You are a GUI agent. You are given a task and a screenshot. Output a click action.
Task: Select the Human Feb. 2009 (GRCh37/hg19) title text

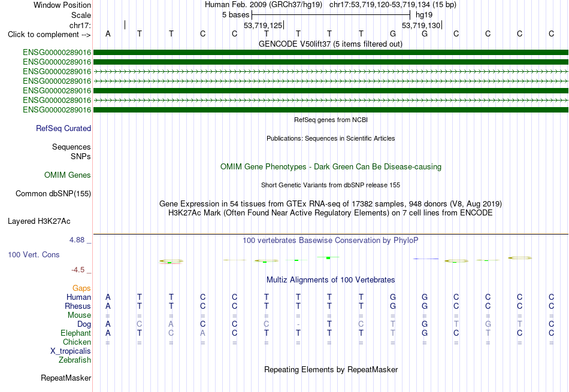tap(264, 5)
